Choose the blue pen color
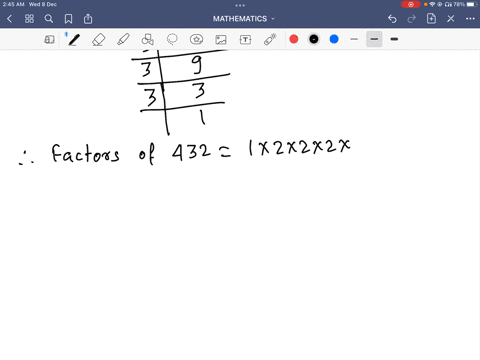Screen dimensions: 480x360 [334, 39]
